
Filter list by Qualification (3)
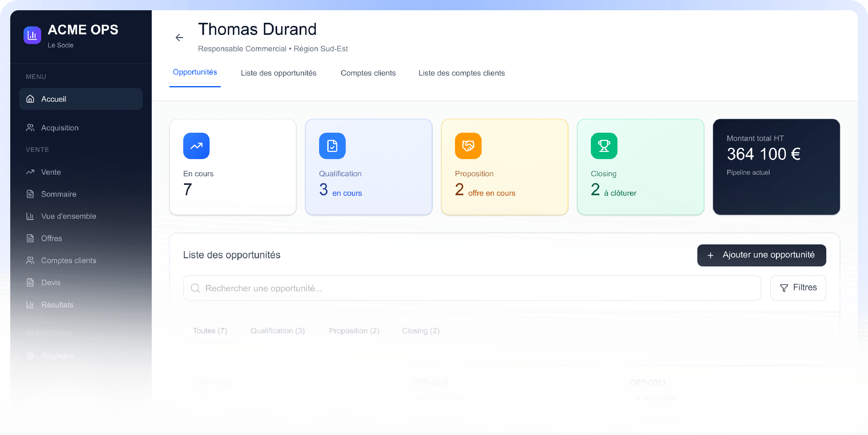click(277, 331)
